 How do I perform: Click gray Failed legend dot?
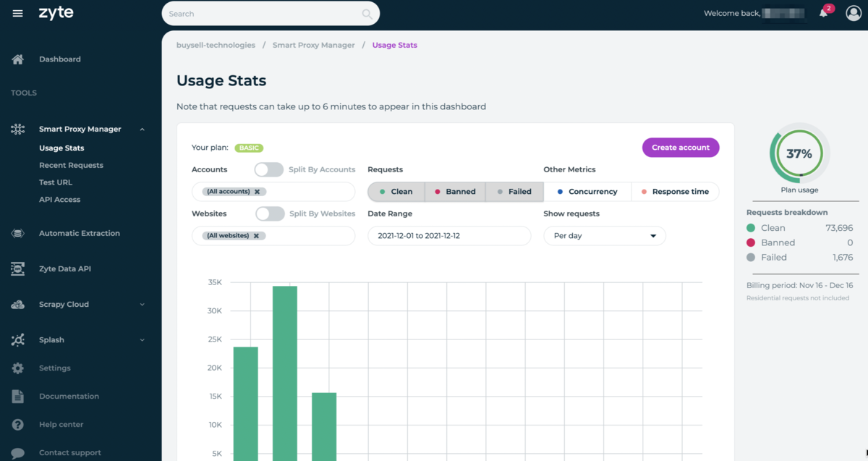[751, 257]
